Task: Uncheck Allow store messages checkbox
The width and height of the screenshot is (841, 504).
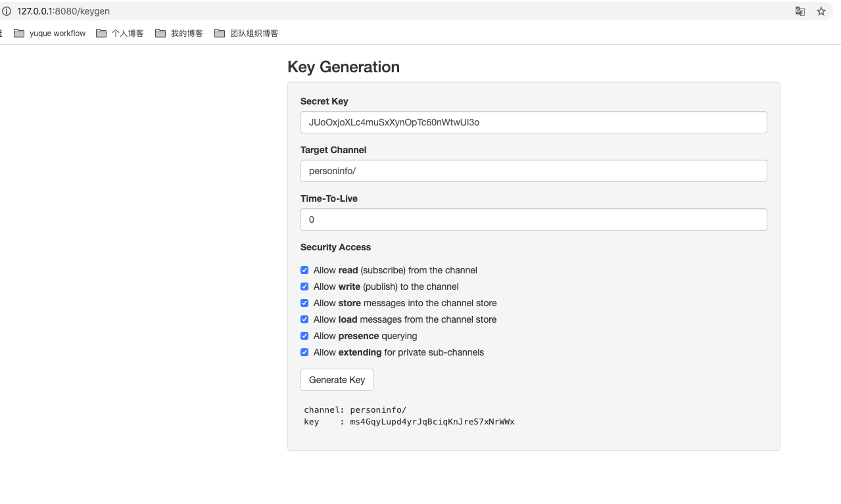Action: coord(304,303)
